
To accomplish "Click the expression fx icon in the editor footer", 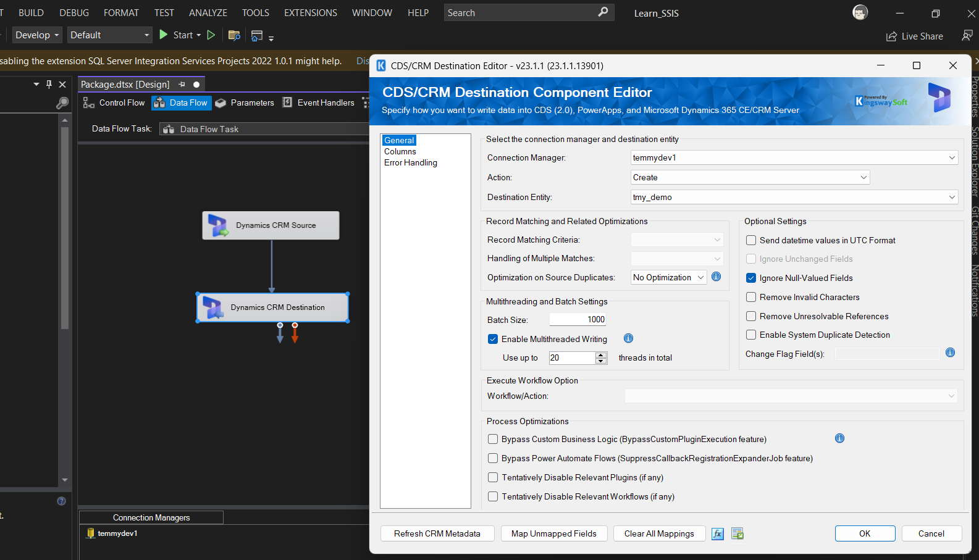I will (x=717, y=534).
